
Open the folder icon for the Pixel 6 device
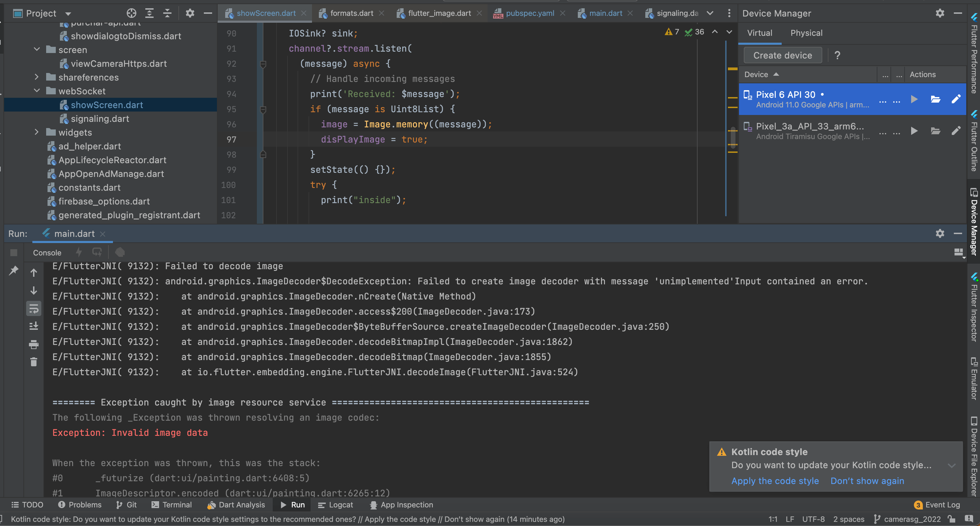click(936, 99)
